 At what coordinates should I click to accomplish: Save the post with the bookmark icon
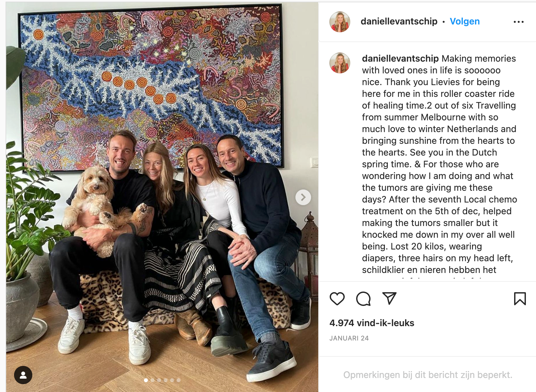520,298
